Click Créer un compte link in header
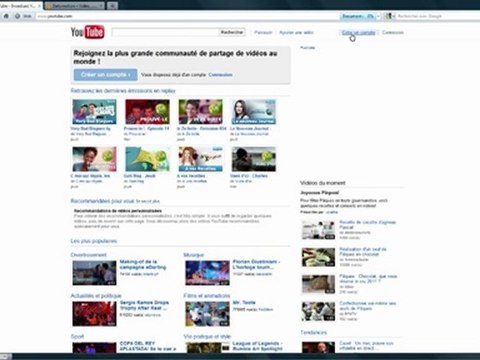 [358, 33]
